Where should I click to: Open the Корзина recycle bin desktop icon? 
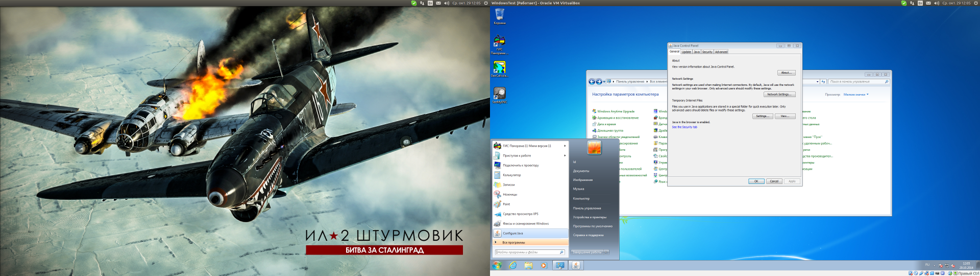(x=500, y=16)
